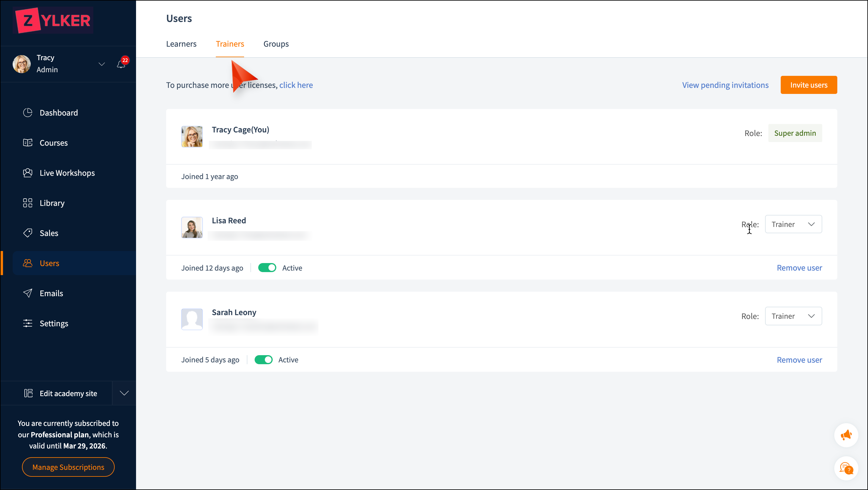Switch to the Learners tab
This screenshot has height=490, width=868.
coord(181,44)
